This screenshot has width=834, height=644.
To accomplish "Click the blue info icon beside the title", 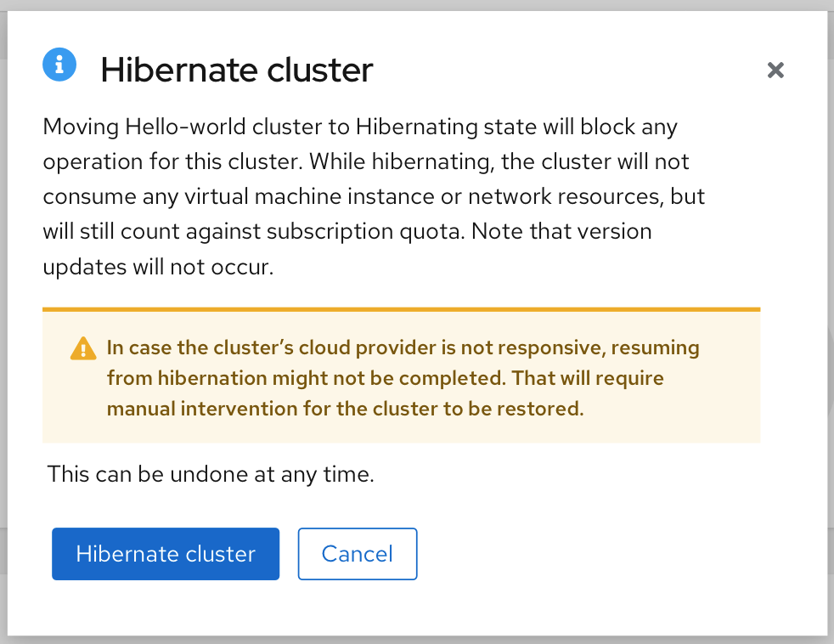I will click(59, 64).
